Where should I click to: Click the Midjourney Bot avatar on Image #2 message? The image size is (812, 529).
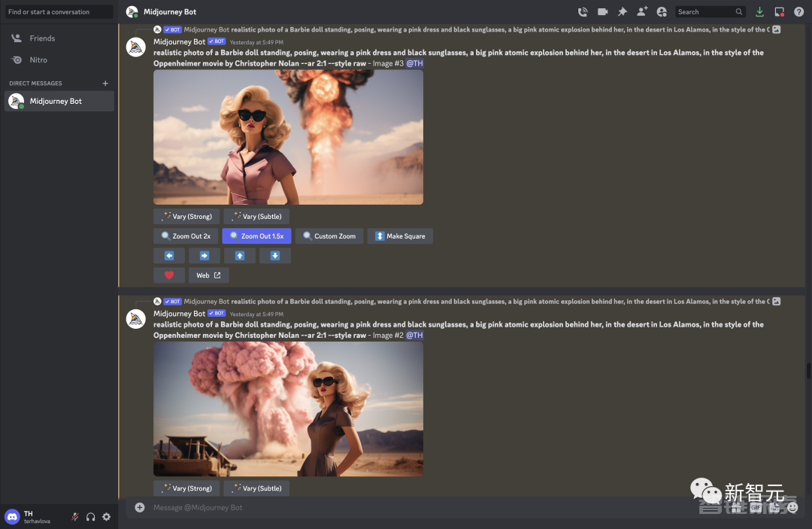(x=136, y=319)
